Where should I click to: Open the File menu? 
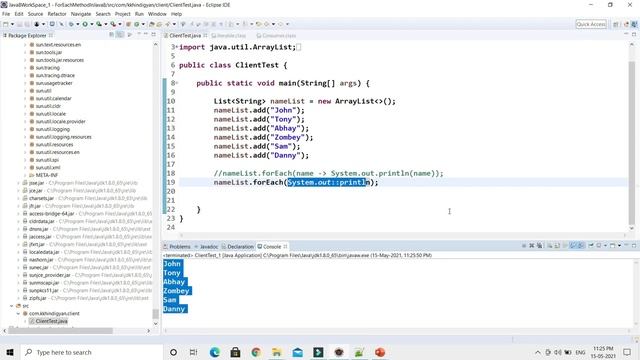click(6, 14)
